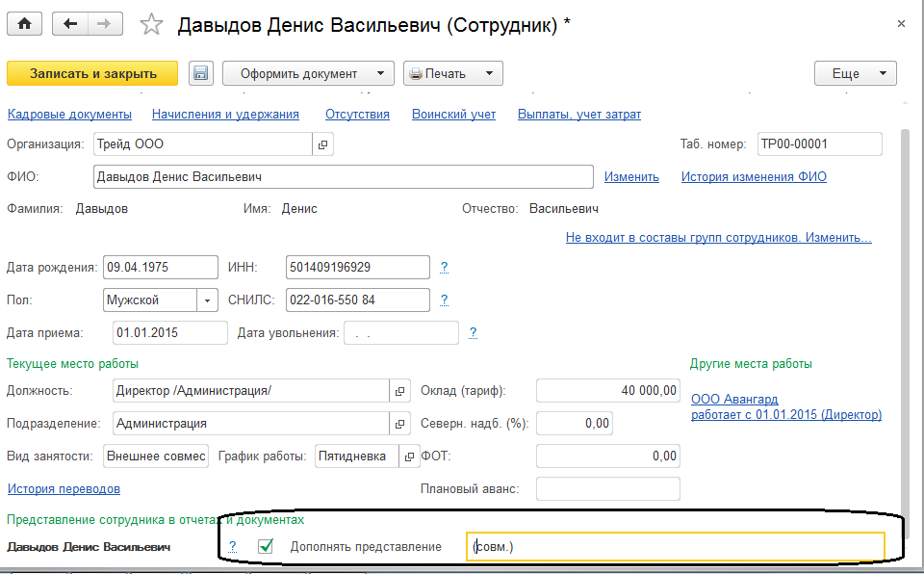Open the График работы selection icon
This screenshot has width=924, height=574.
tap(409, 457)
